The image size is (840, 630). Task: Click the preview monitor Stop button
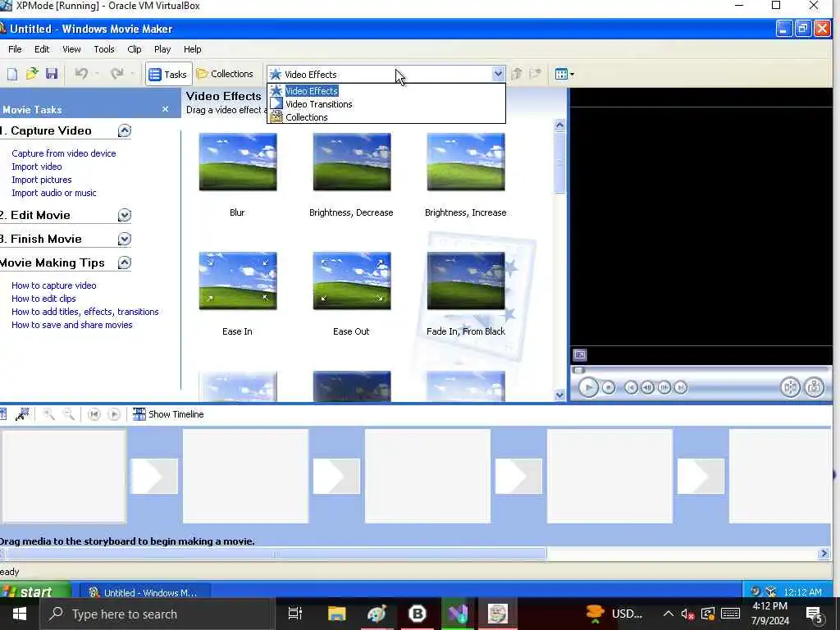click(608, 387)
